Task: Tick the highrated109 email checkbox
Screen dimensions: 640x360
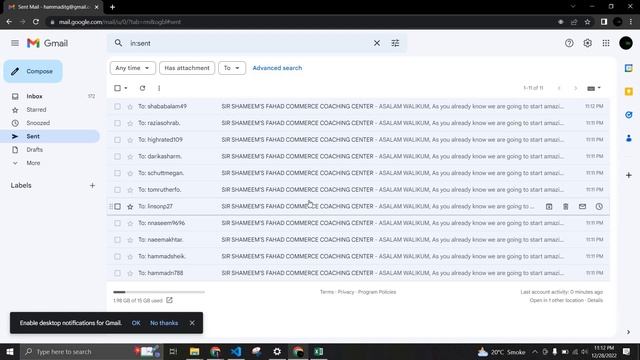Action: pyautogui.click(x=118, y=140)
